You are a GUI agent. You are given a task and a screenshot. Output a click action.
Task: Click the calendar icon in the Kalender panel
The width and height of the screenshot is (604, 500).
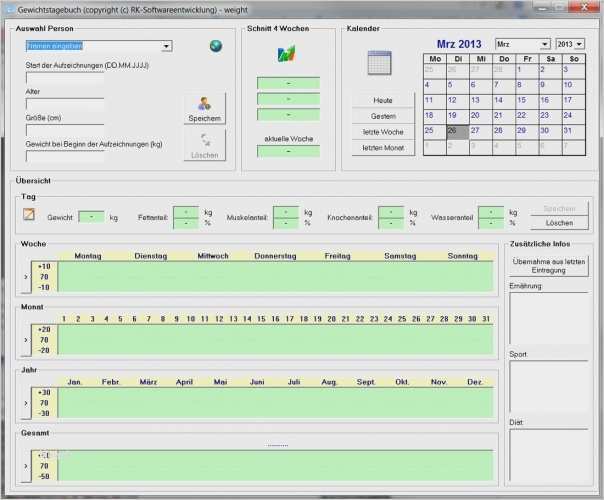pos(379,62)
